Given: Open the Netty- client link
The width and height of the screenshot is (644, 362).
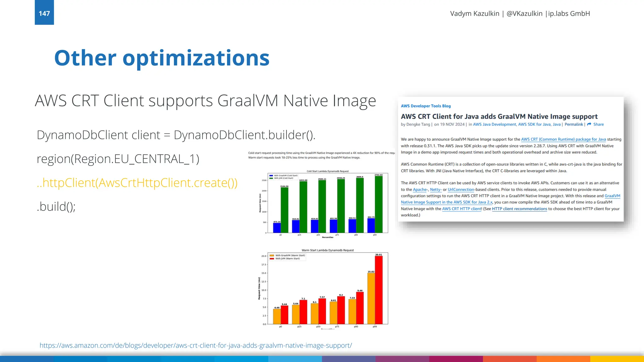Looking at the screenshot, I should (436, 189).
